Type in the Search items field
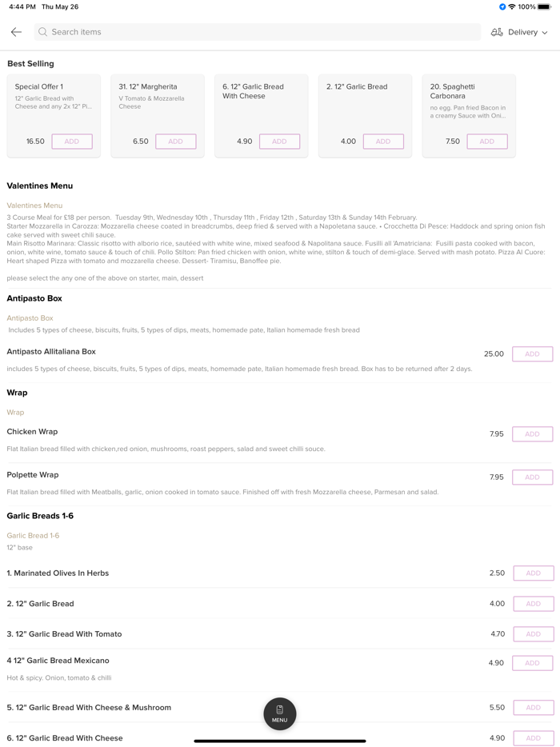The height and width of the screenshot is (747, 560). [256, 32]
